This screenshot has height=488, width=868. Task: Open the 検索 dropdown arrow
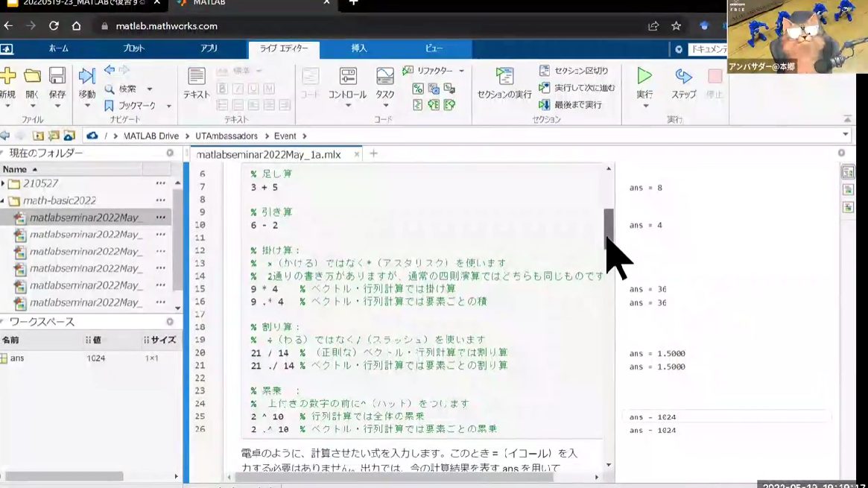(x=150, y=89)
